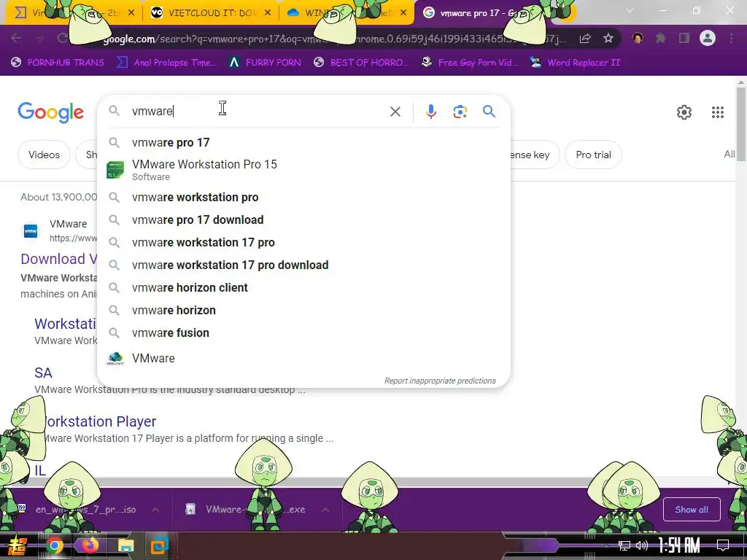Select the Videos search filter
Screen dimensions: 747x560
coord(44,155)
